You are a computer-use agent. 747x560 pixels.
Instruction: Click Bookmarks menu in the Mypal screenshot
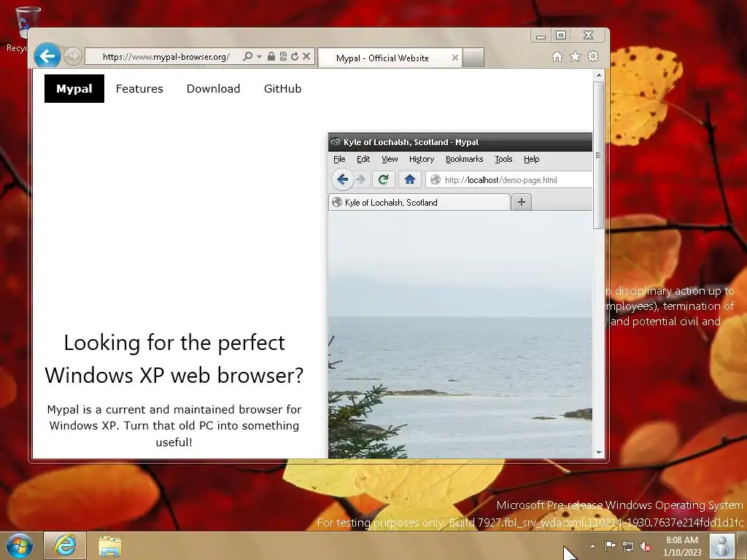click(x=465, y=159)
